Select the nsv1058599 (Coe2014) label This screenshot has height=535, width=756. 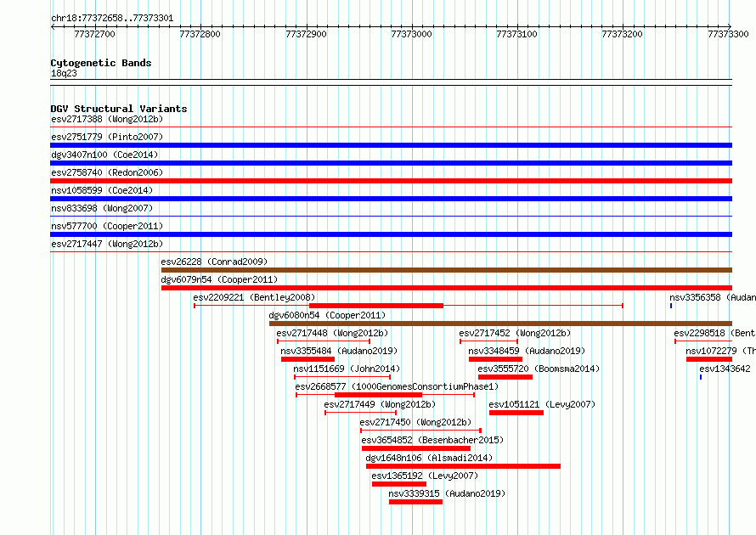tap(102, 190)
